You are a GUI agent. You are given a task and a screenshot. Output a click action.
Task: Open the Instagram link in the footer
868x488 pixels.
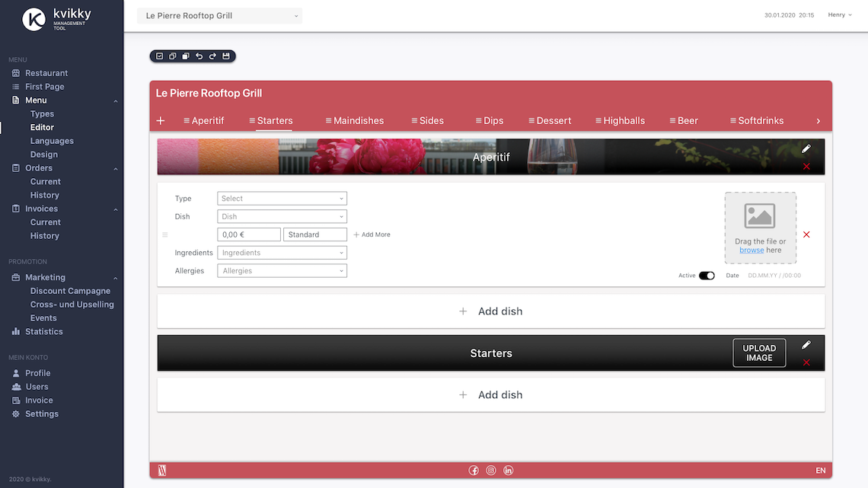pos(491,470)
